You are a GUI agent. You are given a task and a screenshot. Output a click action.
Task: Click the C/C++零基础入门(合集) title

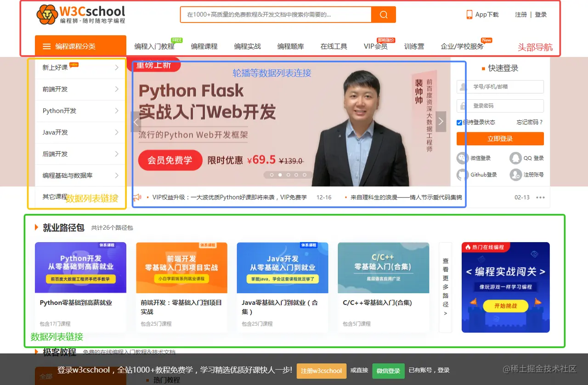click(x=377, y=303)
